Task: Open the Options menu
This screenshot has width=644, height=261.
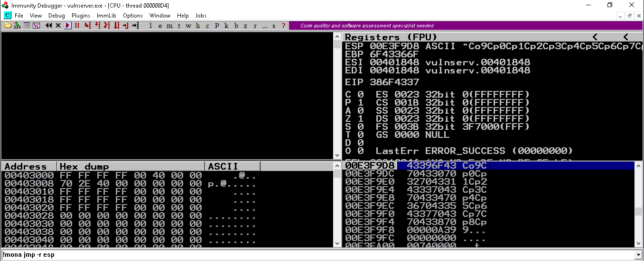Action: (133, 16)
